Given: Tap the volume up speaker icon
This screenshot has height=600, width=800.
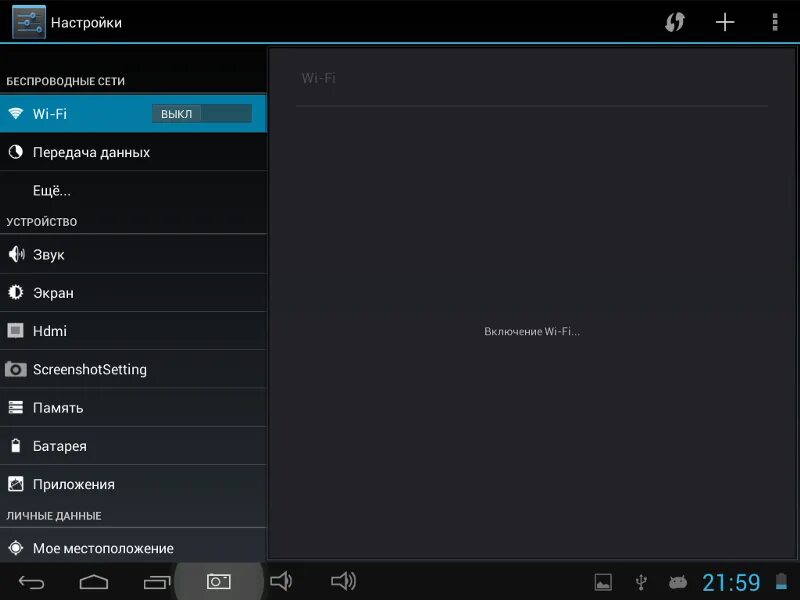Looking at the screenshot, I should [x=343, y=581].
